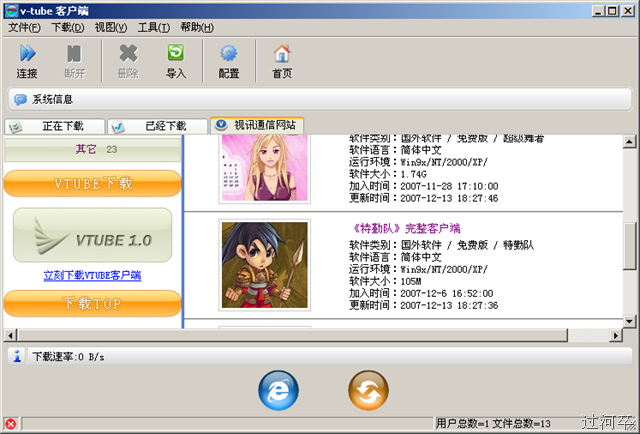
Task: Click the blue Internet Explorer icon
Action: (x=278, y=390)
